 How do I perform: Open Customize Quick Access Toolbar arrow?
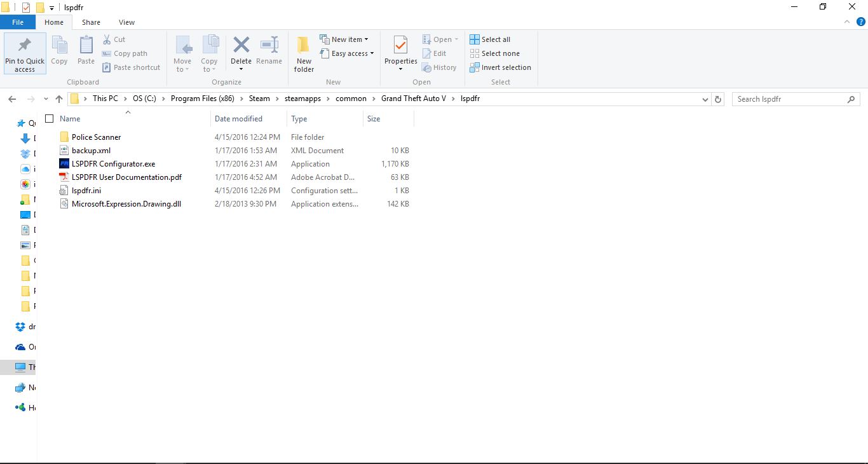[51, 8]
